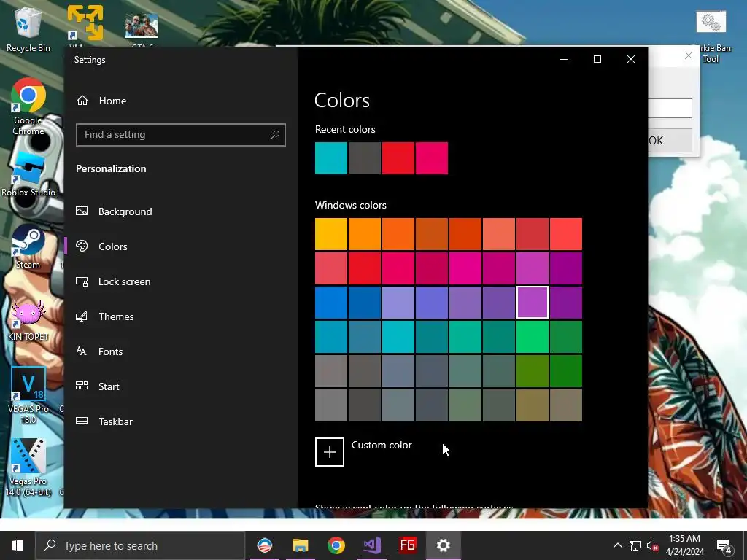
Task: Launch VEGAS Pro 18.0 desktop shortcut
Action: pyautogui.click(x=28, y=395)
